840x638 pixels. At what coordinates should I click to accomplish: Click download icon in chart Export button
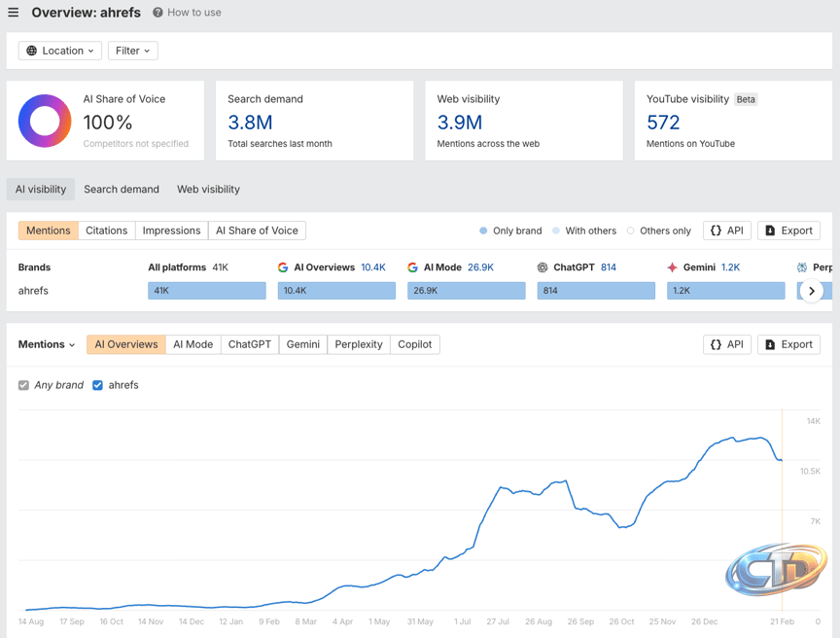770,344
